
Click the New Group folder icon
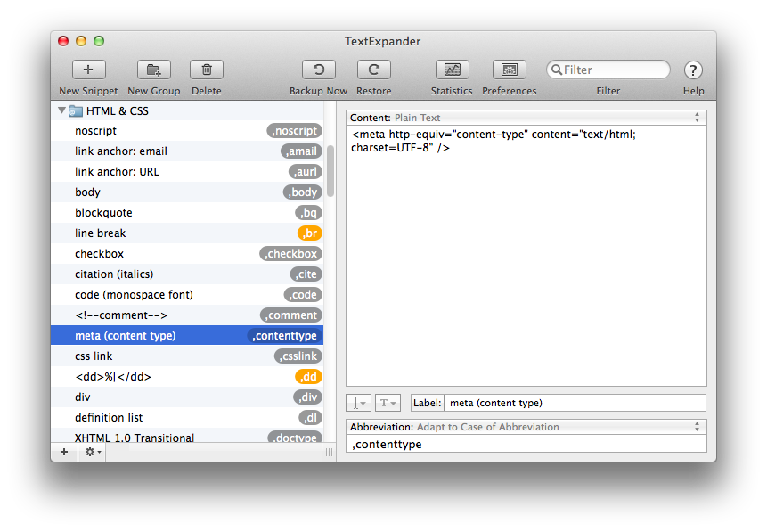coord(153,70)
